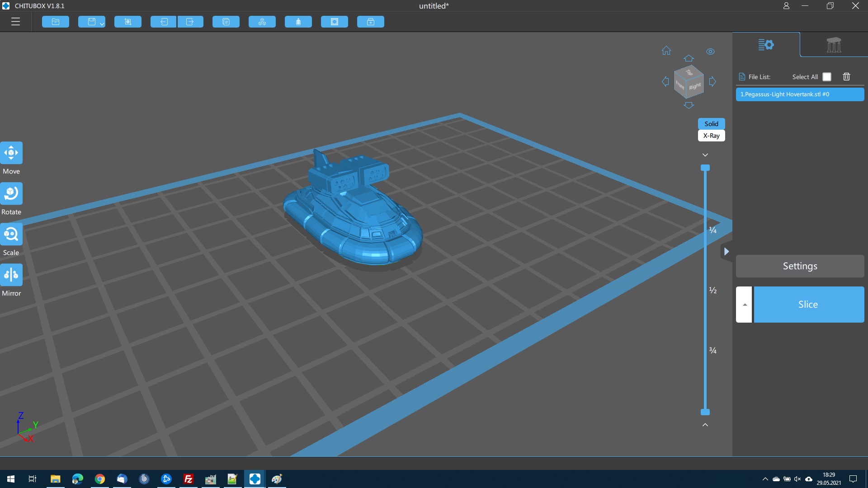Expand the slice options arrow beside Slice
The width and height of the screenshot is (868, 488).
(745, 305)
